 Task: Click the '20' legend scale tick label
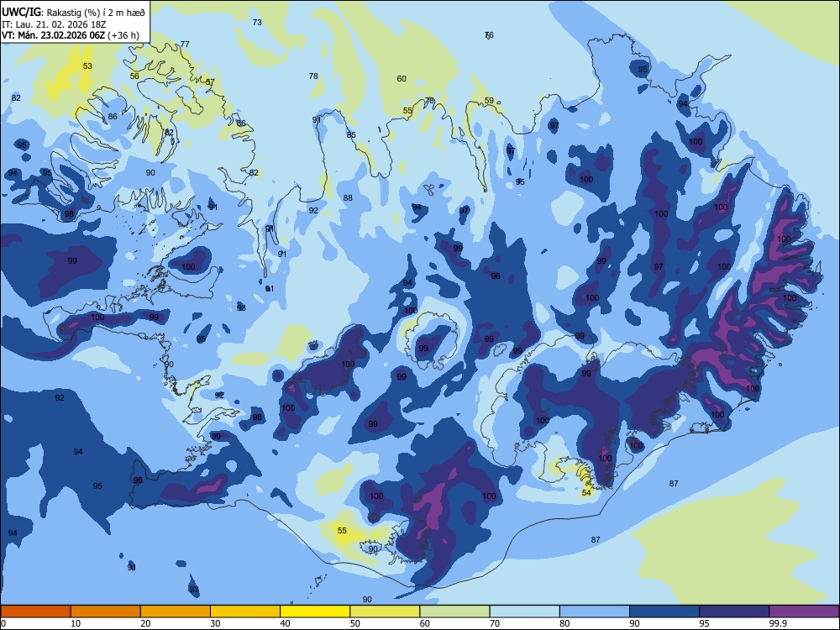[145, 623]
